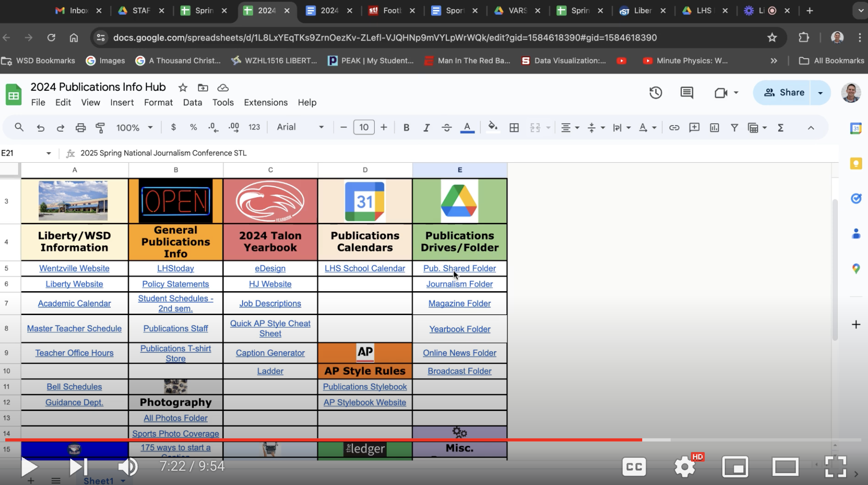
Task: Open the Pub. Shared Folder link
Action: pos(459,268)
